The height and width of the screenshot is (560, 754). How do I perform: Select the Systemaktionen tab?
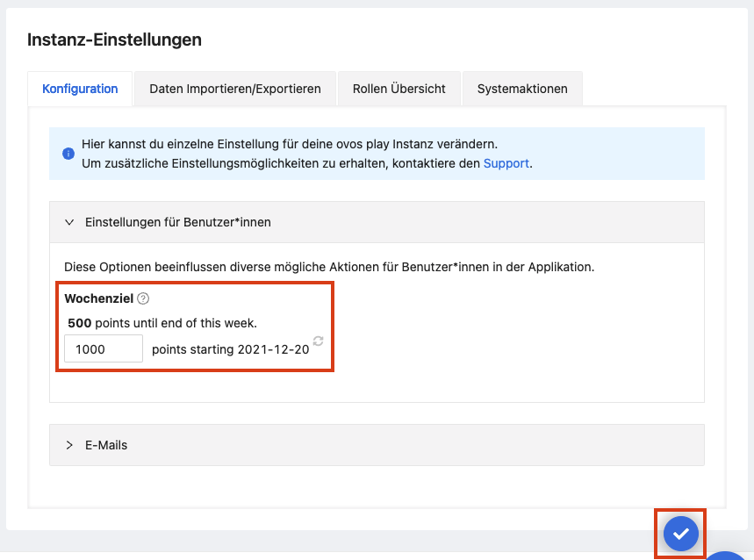[522, 89]
